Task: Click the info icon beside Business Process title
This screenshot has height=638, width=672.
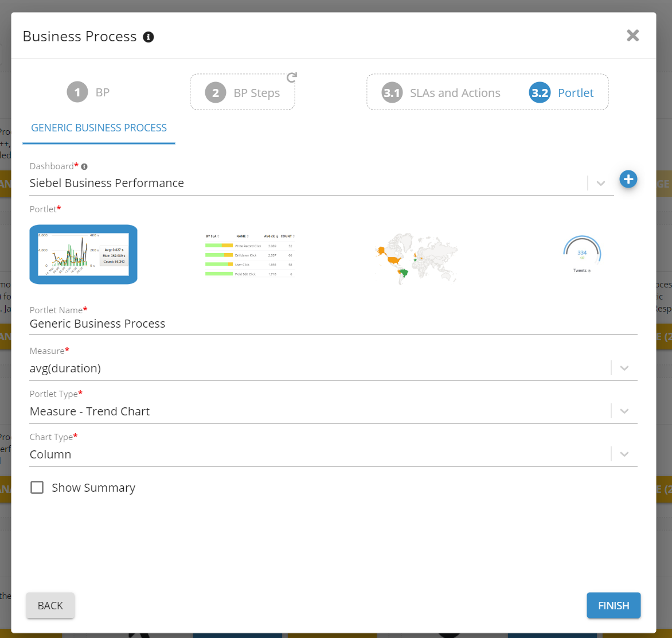Action: pyautogui.click(x=149, y=37)
